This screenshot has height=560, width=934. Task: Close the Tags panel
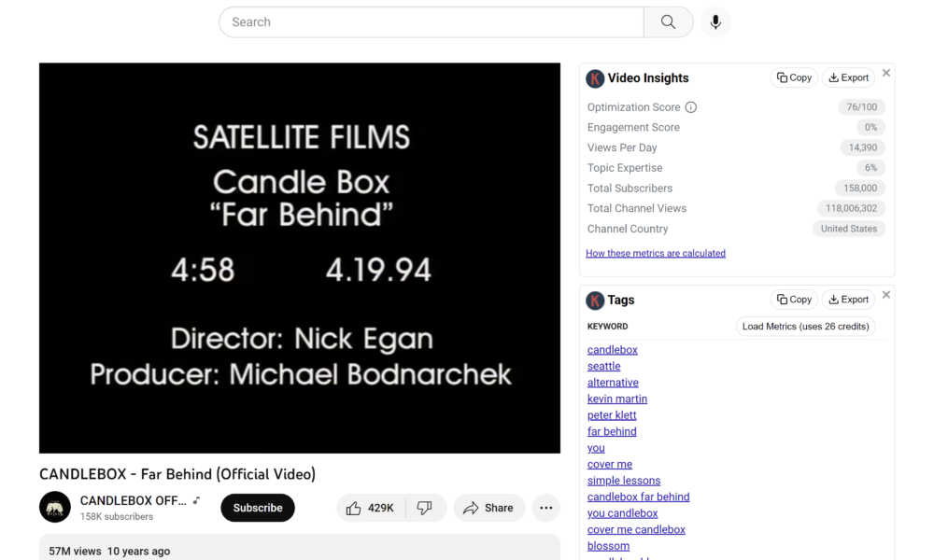click(886, 295)
